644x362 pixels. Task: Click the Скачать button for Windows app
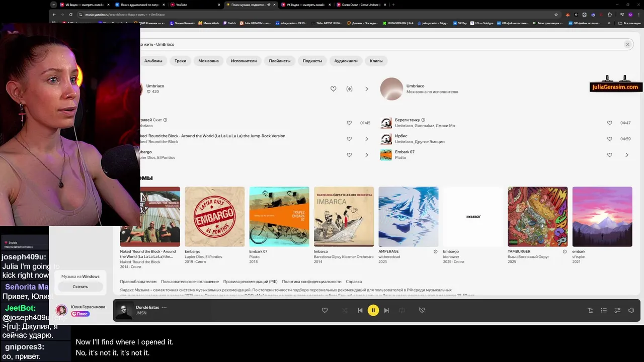click(80, 287)
